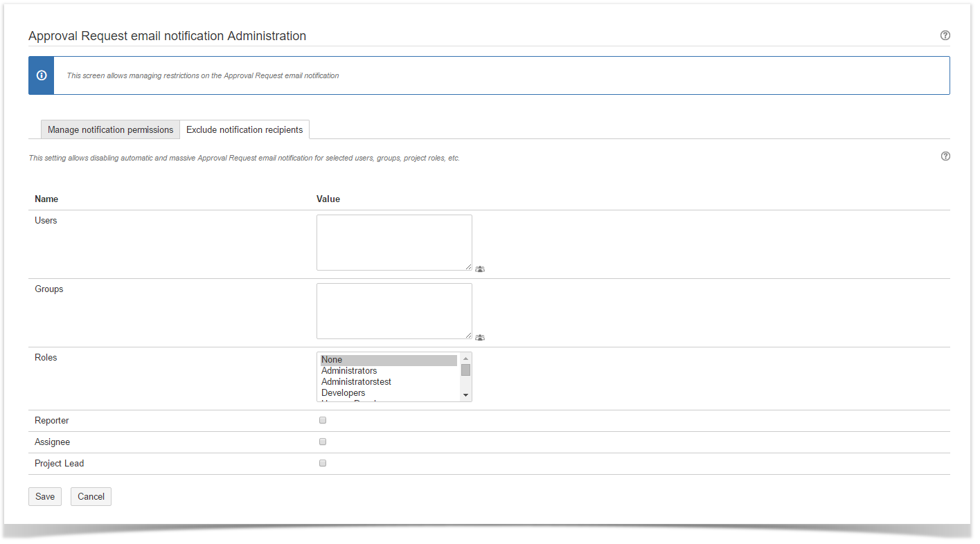Select Administrators in the Roles list
The width and height of the screenshot is (980, 544).
point(349,371)
